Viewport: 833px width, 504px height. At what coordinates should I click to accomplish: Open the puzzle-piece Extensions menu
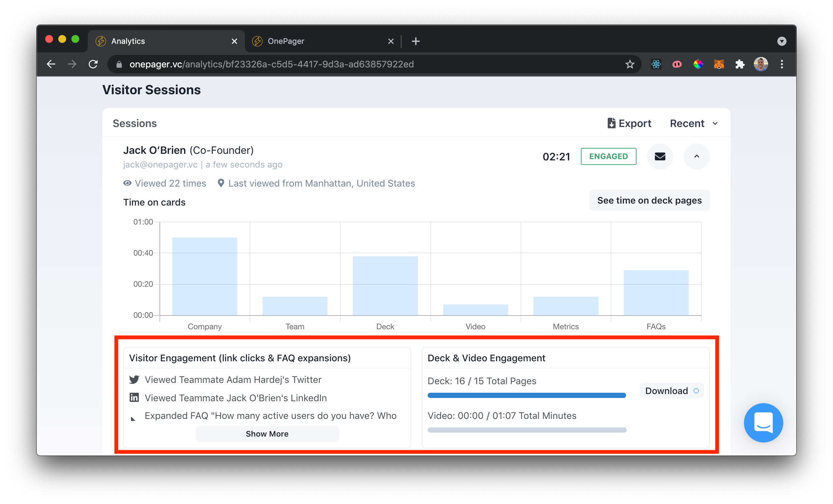tap(740, 64)
